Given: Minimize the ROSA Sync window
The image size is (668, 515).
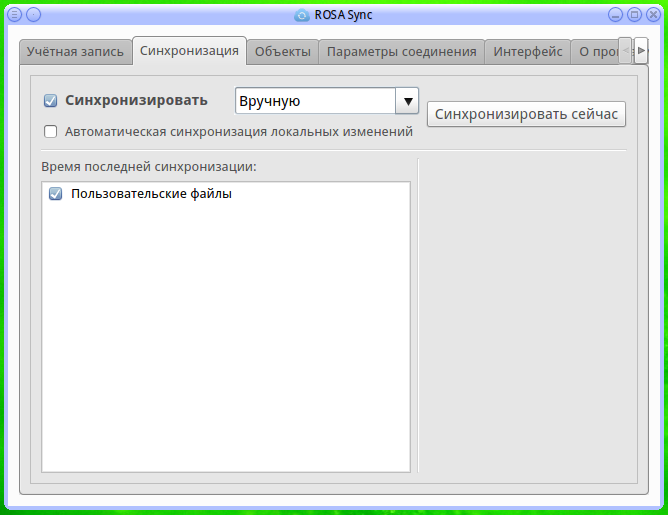Looking at the screenshot, I should coord(615,15).
